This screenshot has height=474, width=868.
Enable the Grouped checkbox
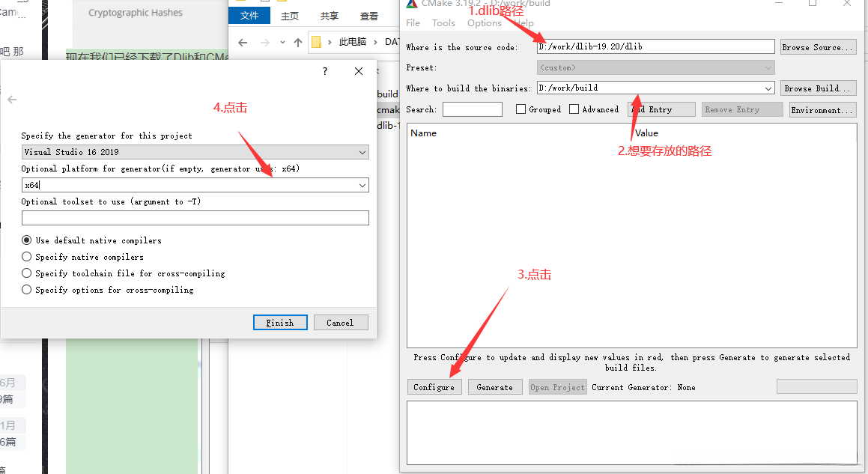point(521,109)
